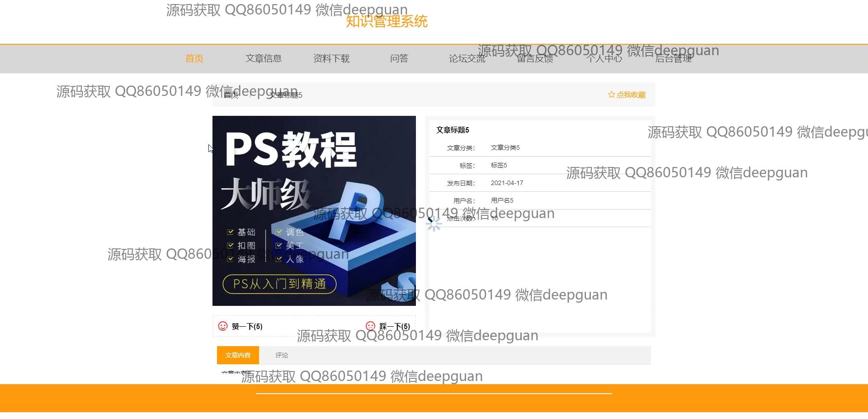
Task: Click the 2021-04-17 publish date
Action: point(507,183)
